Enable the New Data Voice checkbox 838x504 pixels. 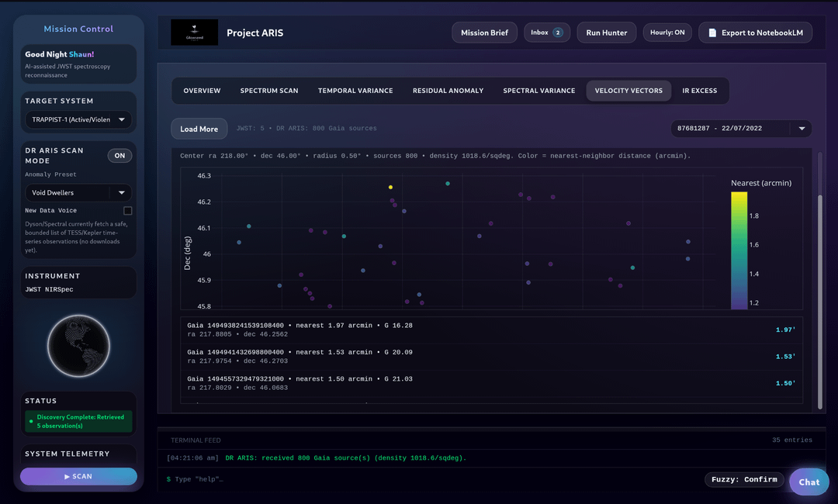(x=128, y=210)
